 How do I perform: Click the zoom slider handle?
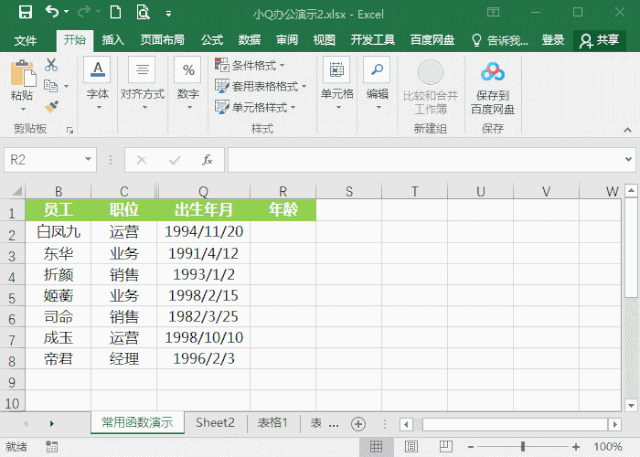coord(522,446)
